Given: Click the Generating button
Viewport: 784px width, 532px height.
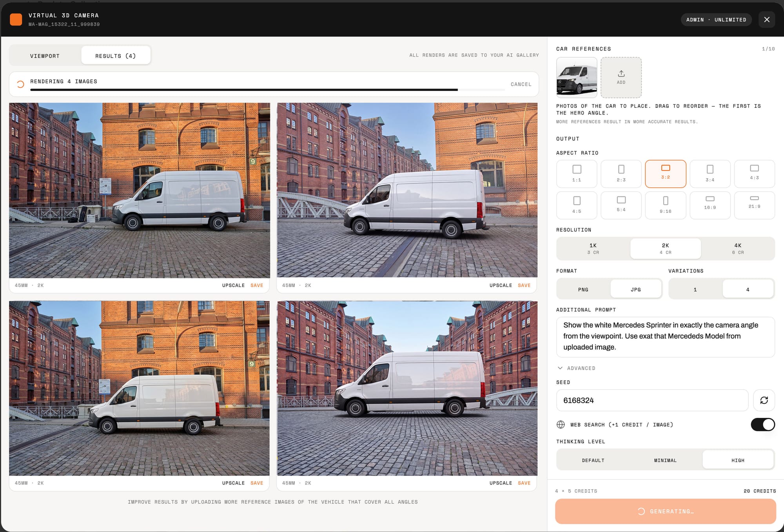Looking at the screenshot, I should (x=666, y=511).
